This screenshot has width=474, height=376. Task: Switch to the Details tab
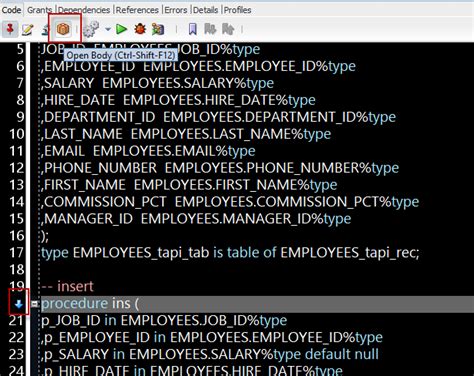[205, 10]
